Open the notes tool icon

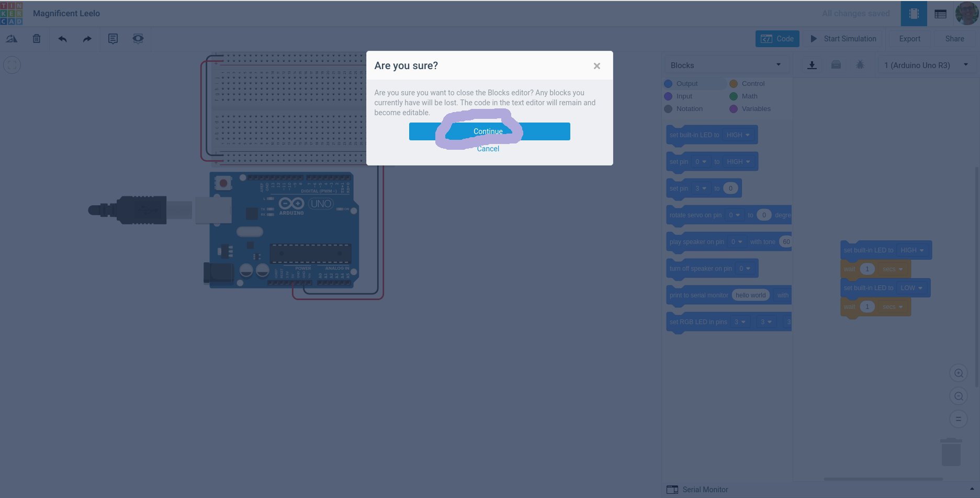click(112, 39)
